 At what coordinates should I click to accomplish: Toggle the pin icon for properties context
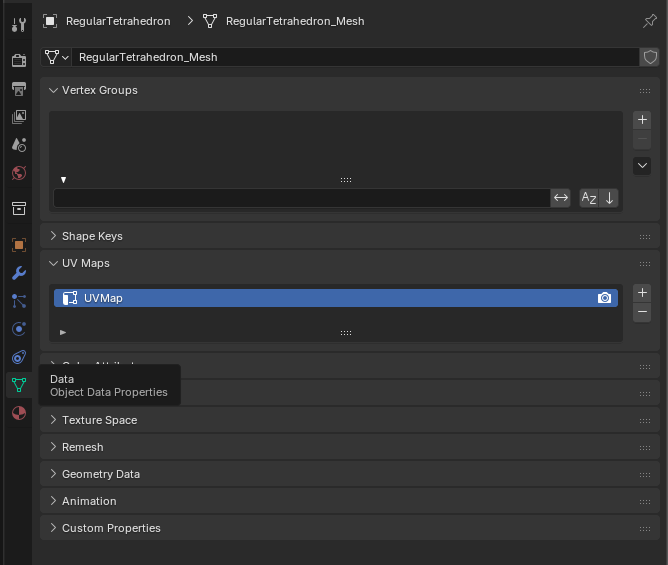(649, 21)
